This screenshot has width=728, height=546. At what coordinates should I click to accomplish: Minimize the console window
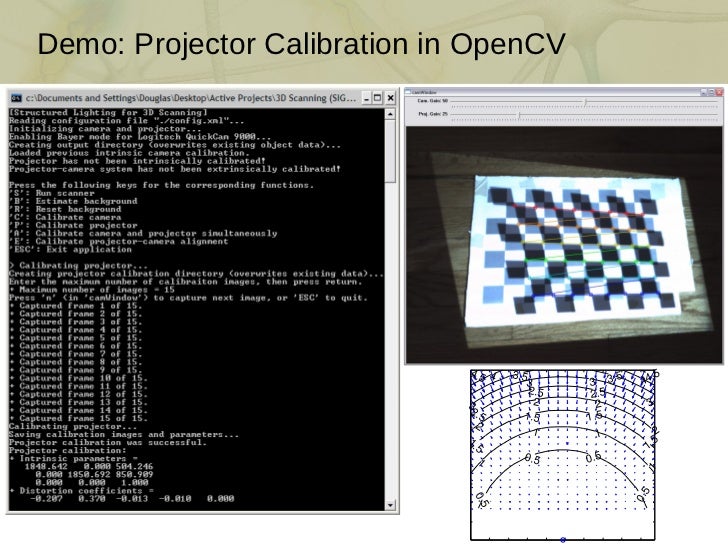click(x=366, y=98)
